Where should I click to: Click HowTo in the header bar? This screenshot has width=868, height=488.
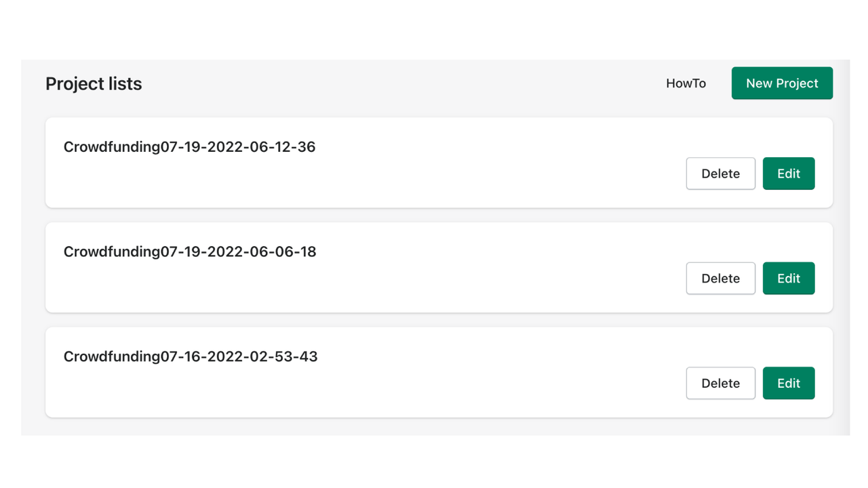(686, 83)
